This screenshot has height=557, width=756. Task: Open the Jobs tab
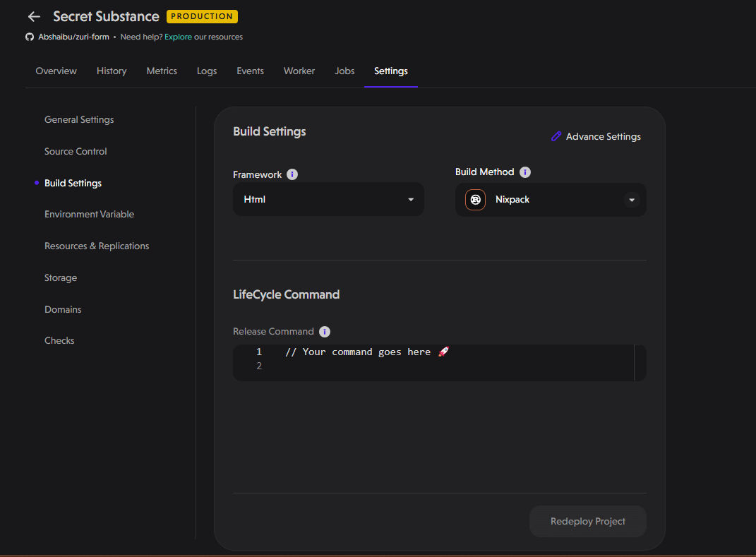click(x=344, y=71)
